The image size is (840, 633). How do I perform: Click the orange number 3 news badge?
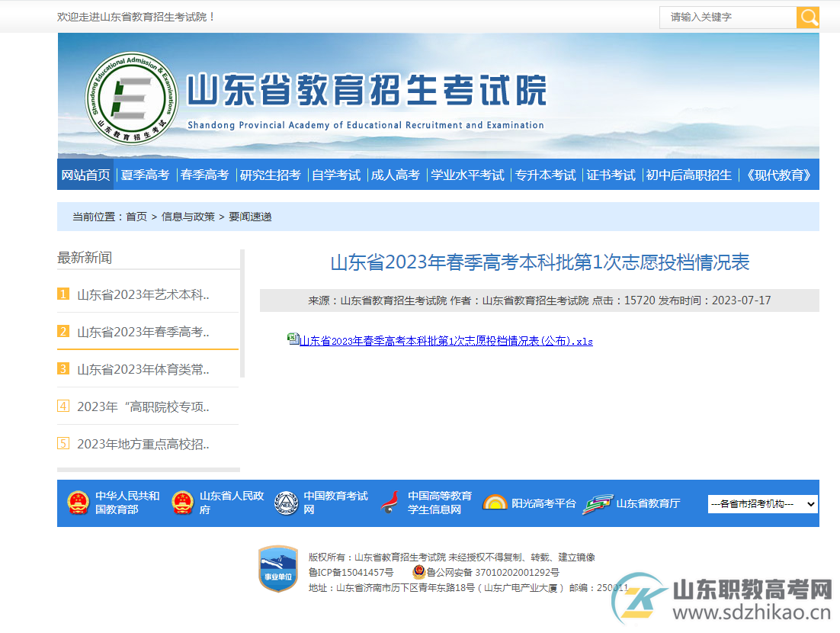63,369
